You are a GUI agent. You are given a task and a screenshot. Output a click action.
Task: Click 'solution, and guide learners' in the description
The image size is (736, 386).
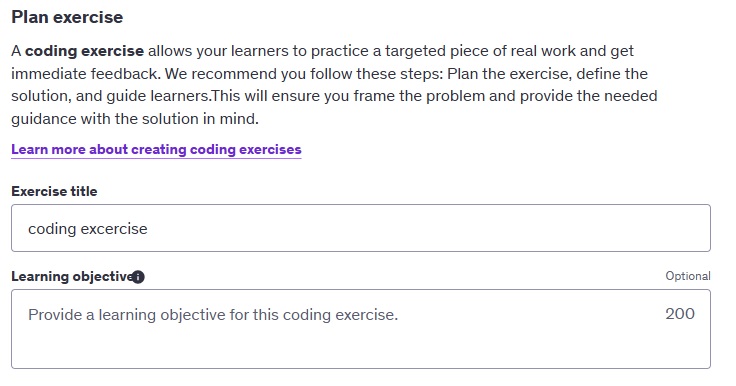point(110,96)
